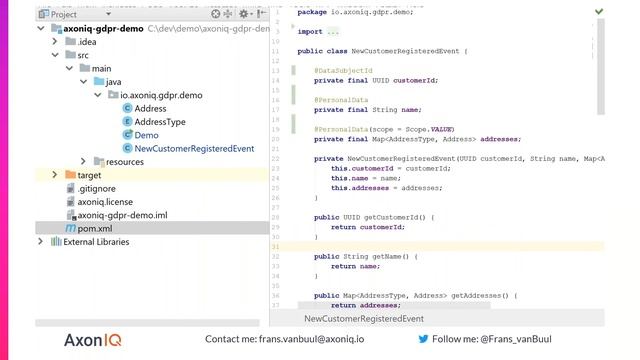
Task: Click the .idea folder icon
Action: pyautogui.click(x=71, y=41)
